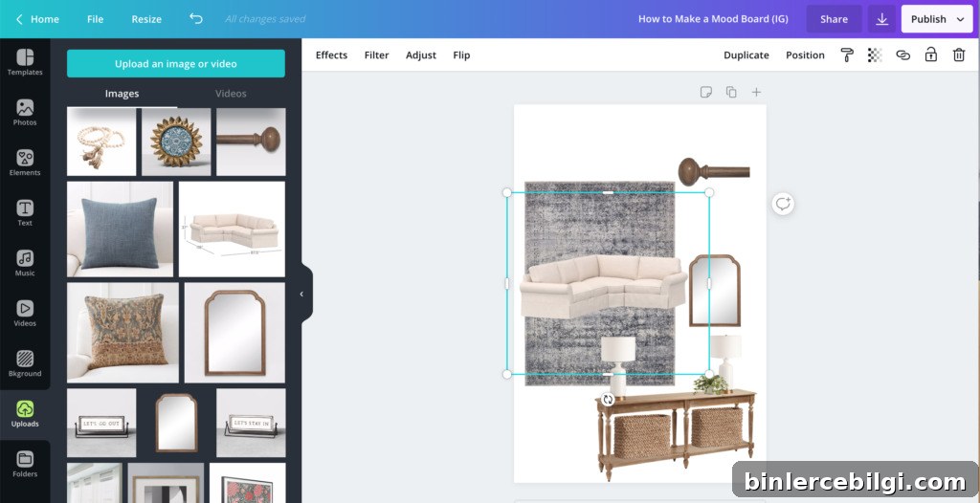Collapse the side panel with arrow tab

(x=302, y=294)
